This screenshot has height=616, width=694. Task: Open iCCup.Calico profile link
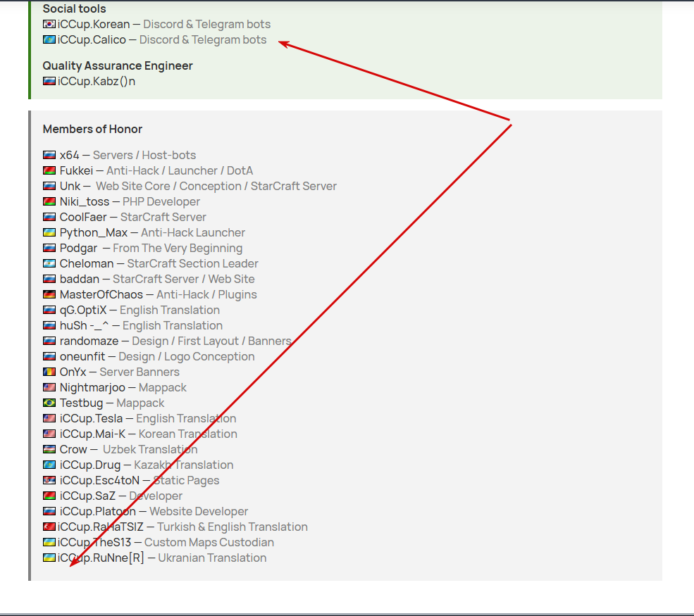(x=92, y=39)
